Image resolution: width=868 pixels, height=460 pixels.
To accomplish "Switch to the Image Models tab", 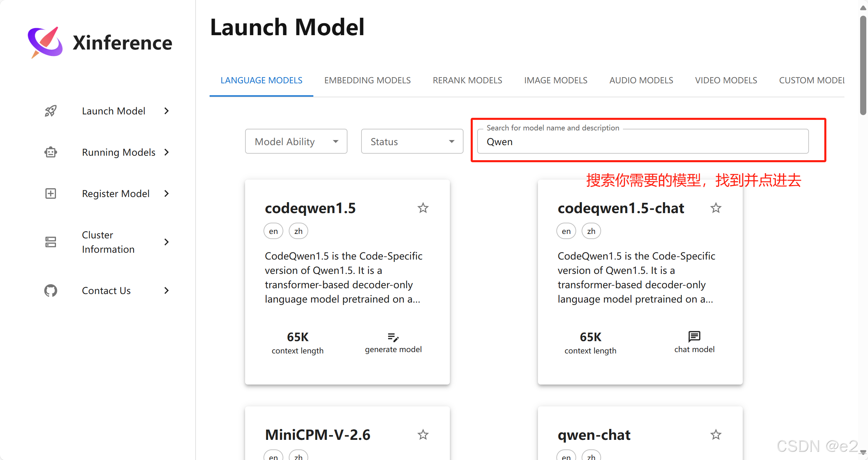I will click(x=556, y=80).
